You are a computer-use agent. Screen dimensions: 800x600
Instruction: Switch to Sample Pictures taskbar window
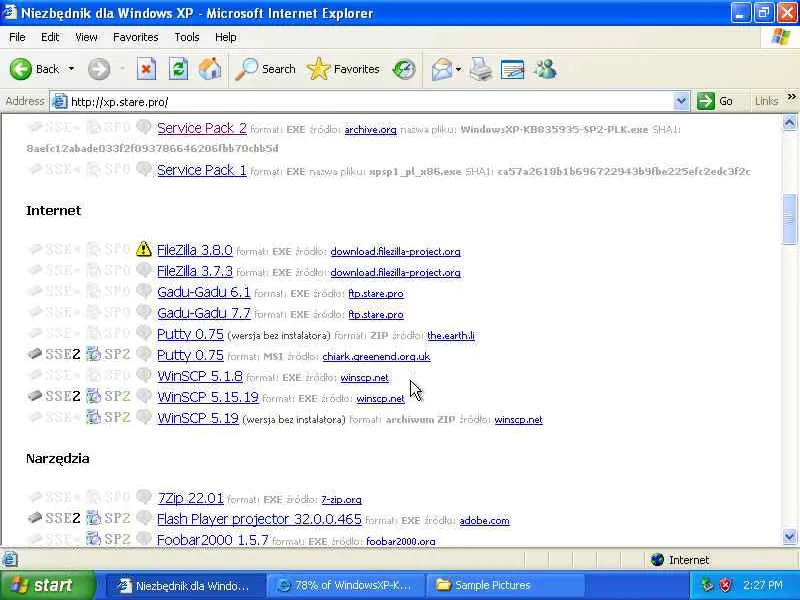click(x=505, y=585)
